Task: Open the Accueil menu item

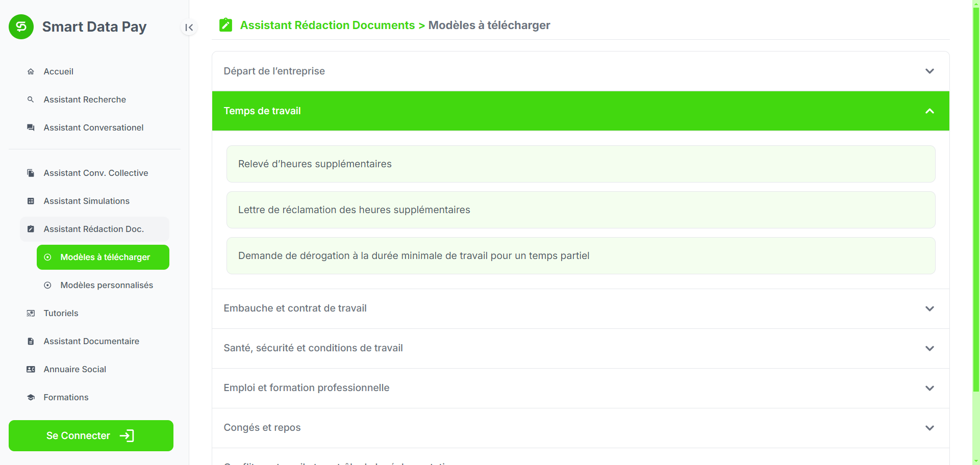Action: click(94, 71)
